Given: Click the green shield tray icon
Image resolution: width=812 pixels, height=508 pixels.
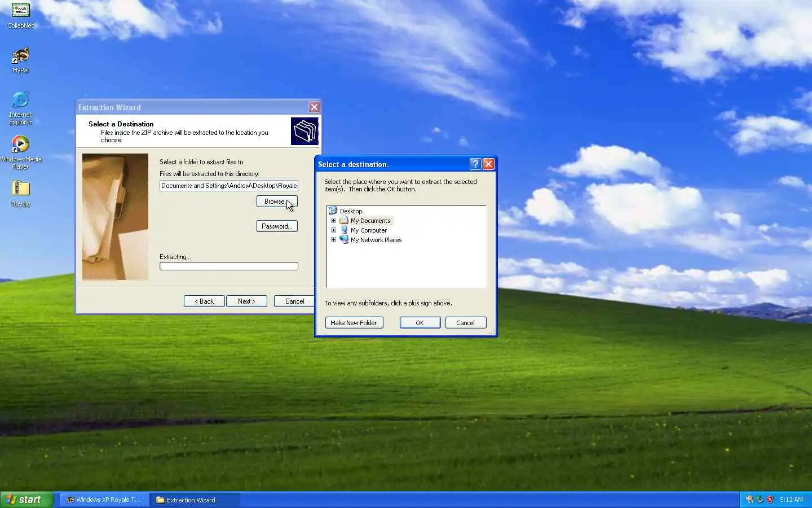Looking at the screenshot, I should pos(760,500).
